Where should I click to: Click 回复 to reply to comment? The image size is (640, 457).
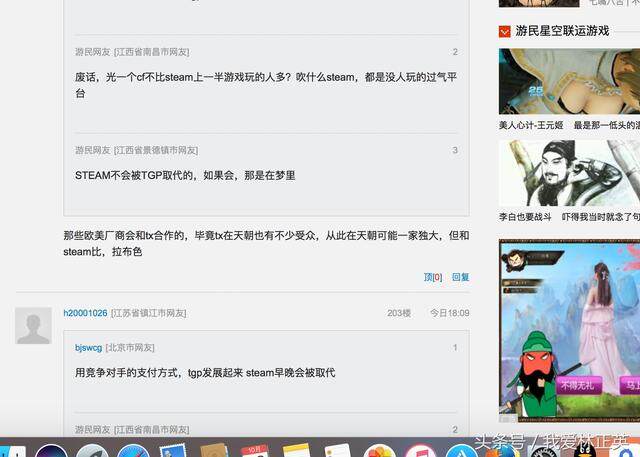(460, 277)
